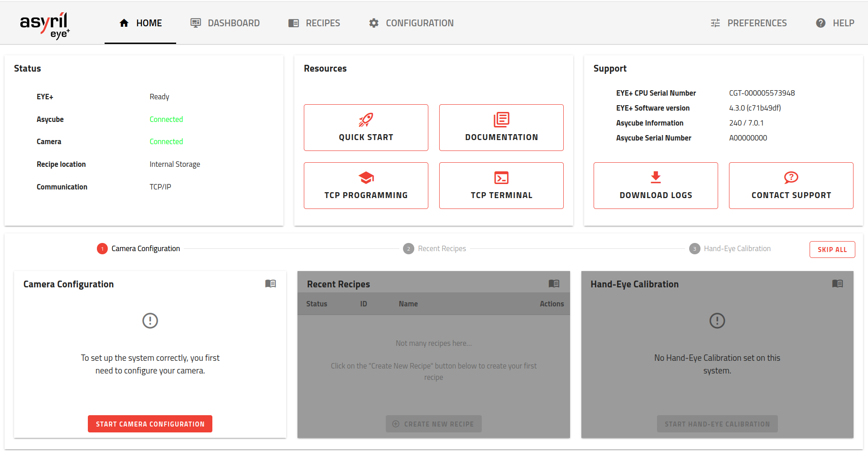Click the Skip All button
This screenshot has width=868, height=451.
click(x=832, y=250)
